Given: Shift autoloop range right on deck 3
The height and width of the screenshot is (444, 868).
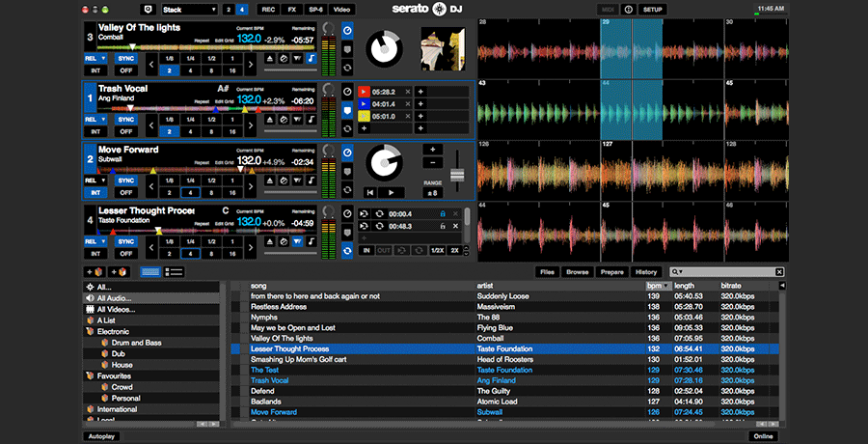Looking at the screenshot, I should (x=251, y=65).
